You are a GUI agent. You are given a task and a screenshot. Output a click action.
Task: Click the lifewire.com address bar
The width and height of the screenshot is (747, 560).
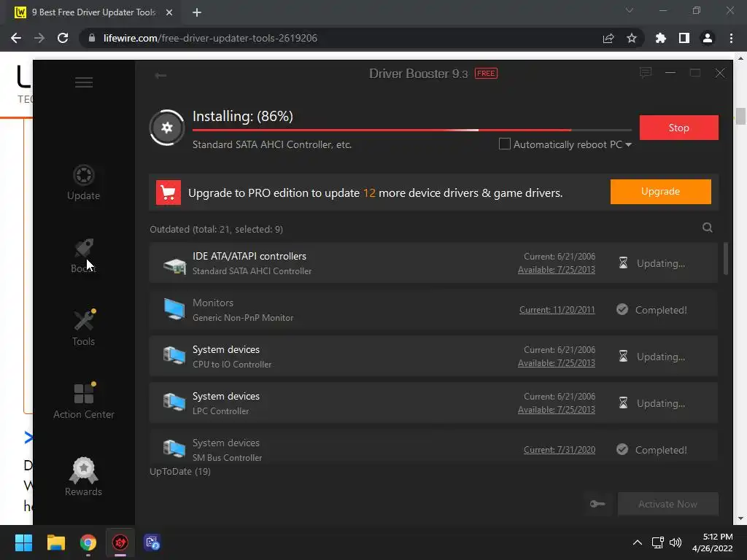pyautogui.click(x=343, y=38)
